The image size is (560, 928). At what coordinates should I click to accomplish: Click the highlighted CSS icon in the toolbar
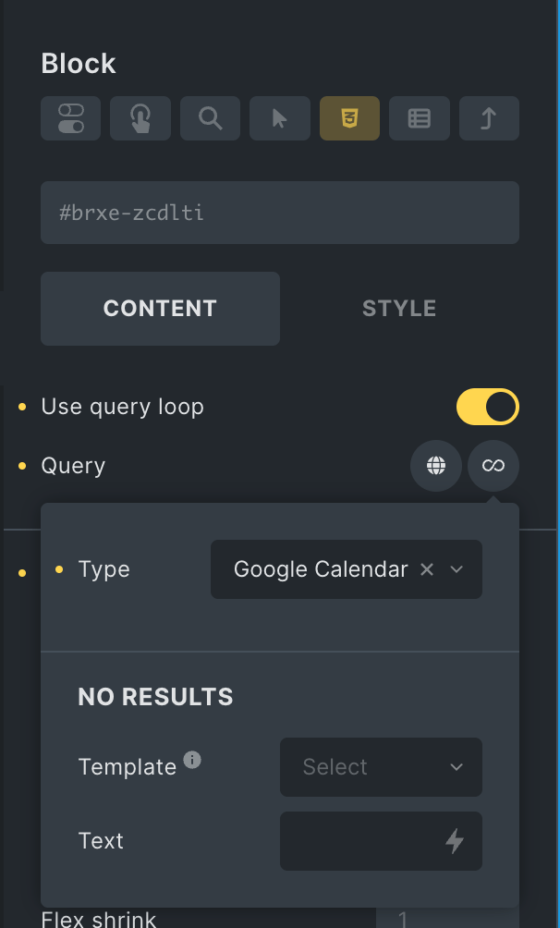(x=349, y=118)
